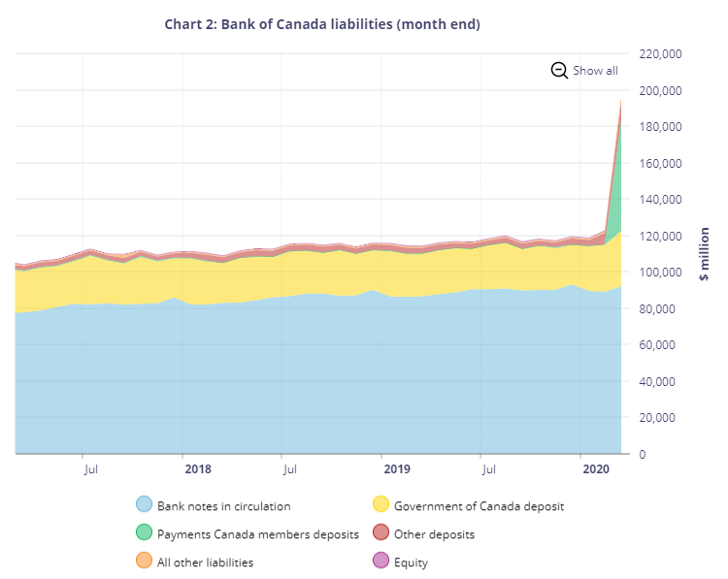Toggle the Other deposits legend swatch
This screenshot has height=579, width=728.
(381, 532)
